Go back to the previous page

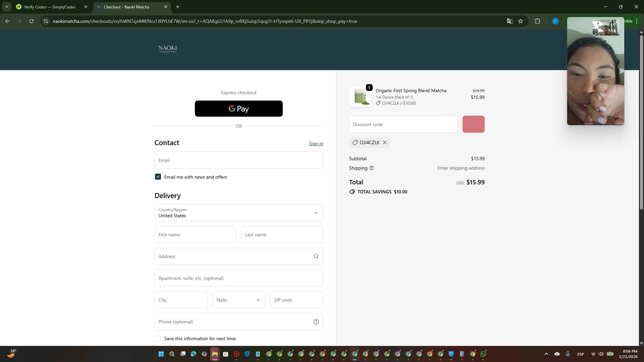(x=7, y=21)
